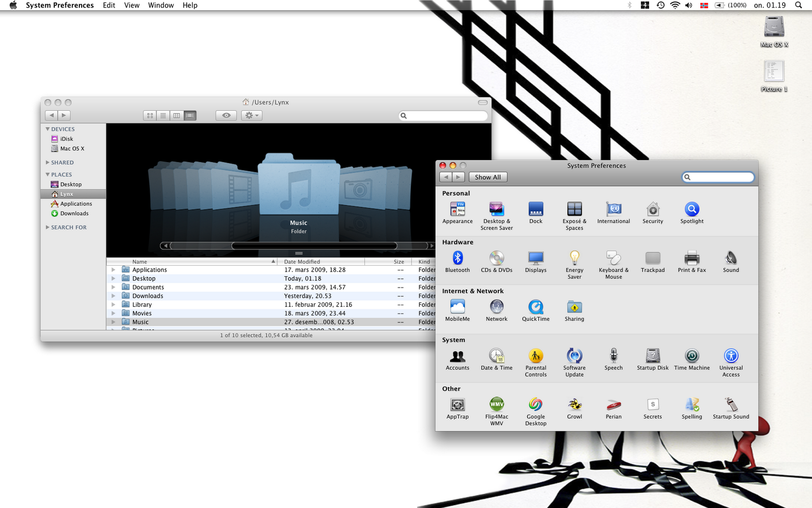Click Finder Quick Look eye button
Image resolution: width=812 pixels, height=508 pixels.
point(226,116)
